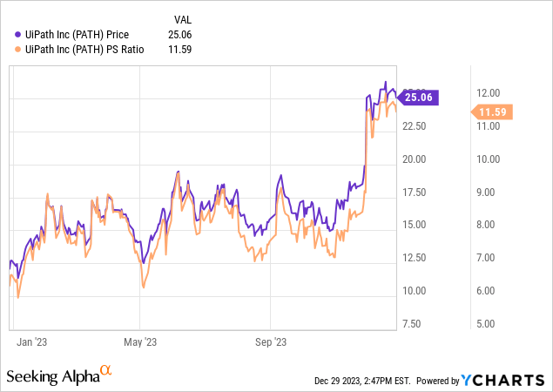Click the 11.59 value in legend
The image size is (553, 392).
(179, 49)
